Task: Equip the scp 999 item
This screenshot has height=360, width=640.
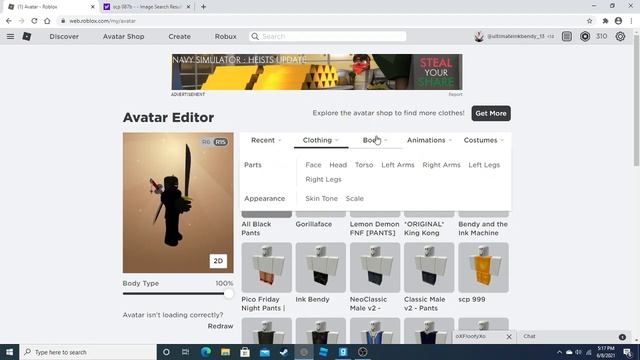Action: 483,267
